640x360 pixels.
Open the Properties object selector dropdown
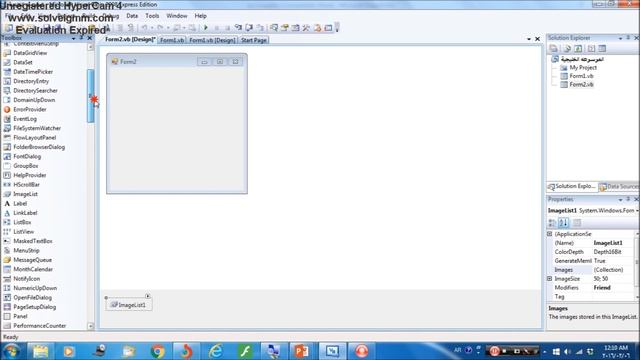click(637, 210)
